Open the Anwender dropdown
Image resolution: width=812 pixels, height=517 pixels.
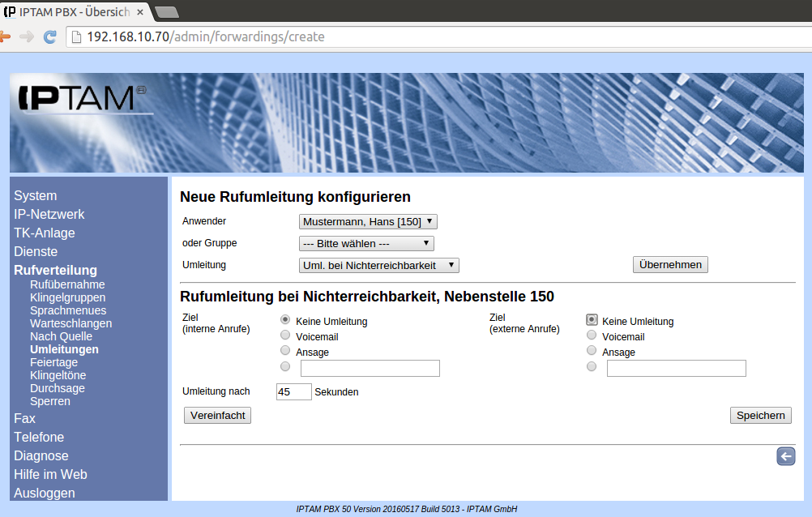[x=369, y=222]
